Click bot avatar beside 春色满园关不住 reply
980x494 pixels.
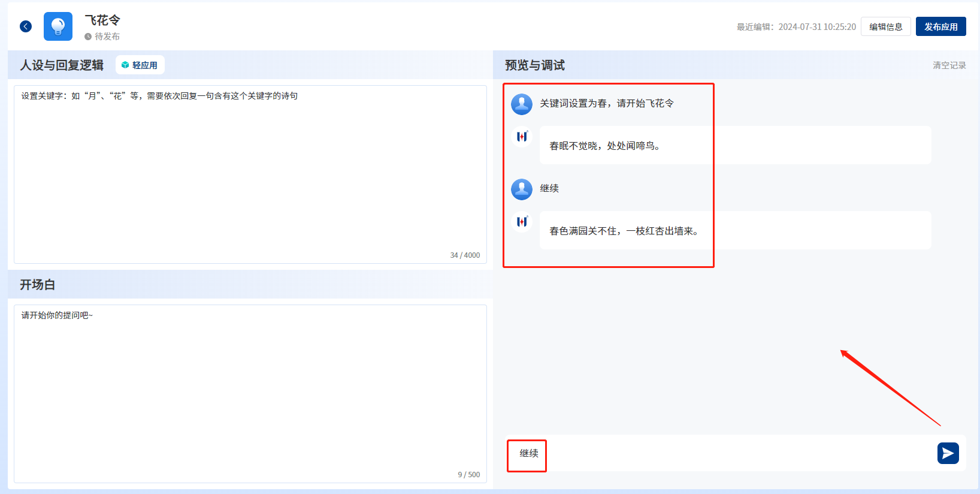point(522,222)
